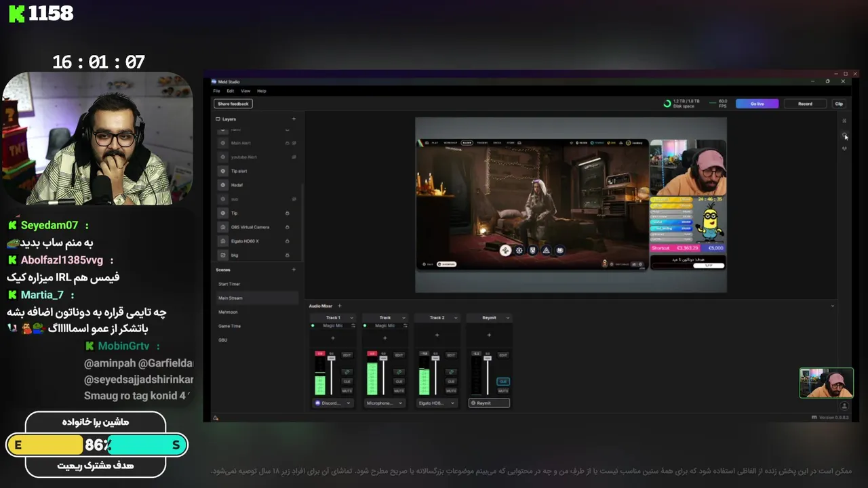Toggle lock on OBS Virtual Camera layer

pos(288,227)
